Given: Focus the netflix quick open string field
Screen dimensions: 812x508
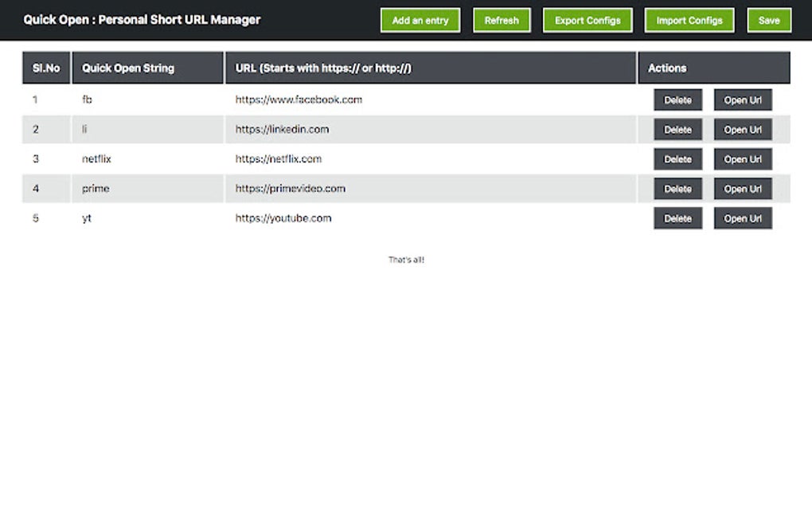Looking at the screenshot, I should 147,159.
